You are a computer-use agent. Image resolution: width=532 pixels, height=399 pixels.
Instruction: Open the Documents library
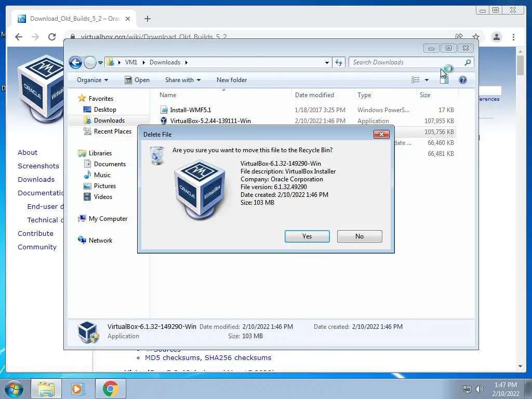(x=110, y=164)
